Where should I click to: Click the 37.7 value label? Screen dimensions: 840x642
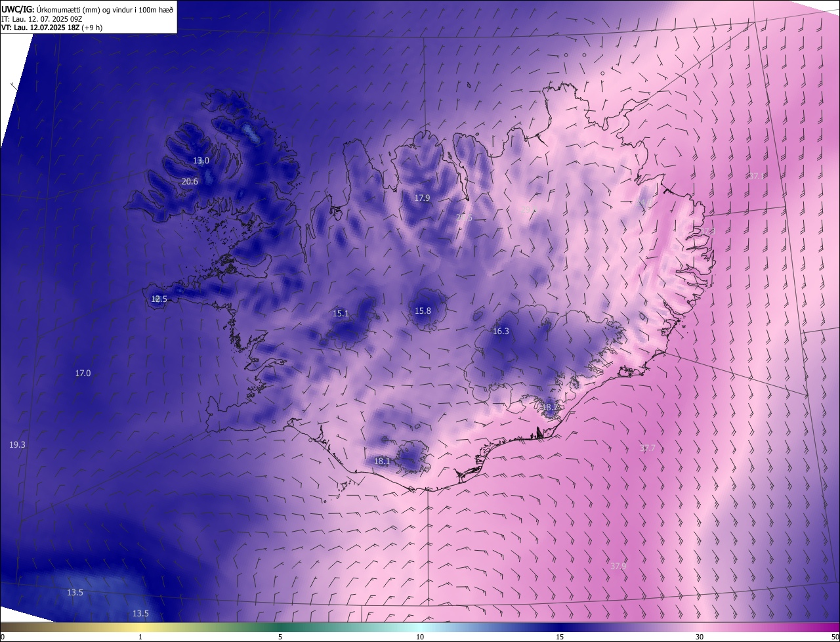[x=648, y=448]
